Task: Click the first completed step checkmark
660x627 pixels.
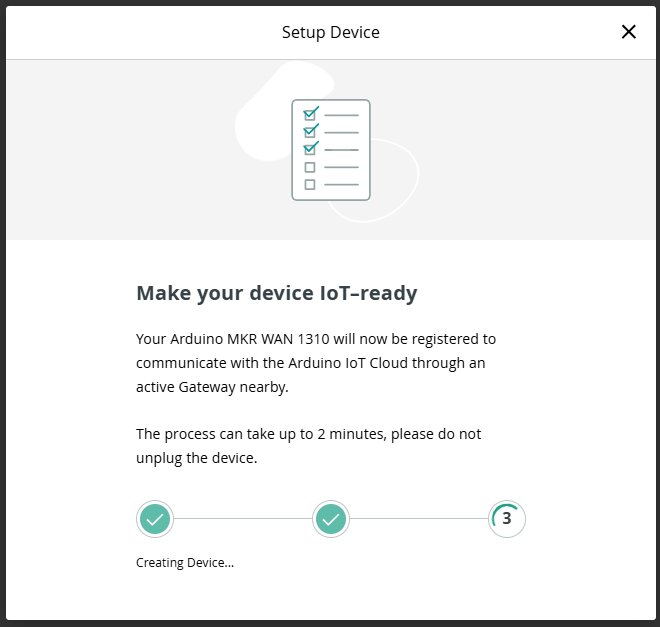Action: [x=155, y=519]
